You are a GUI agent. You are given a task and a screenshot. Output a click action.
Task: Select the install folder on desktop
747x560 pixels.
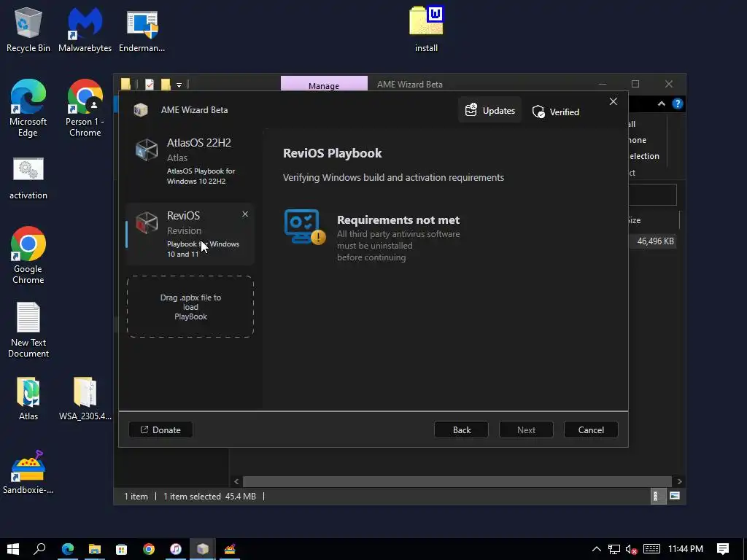coord(426,29)
